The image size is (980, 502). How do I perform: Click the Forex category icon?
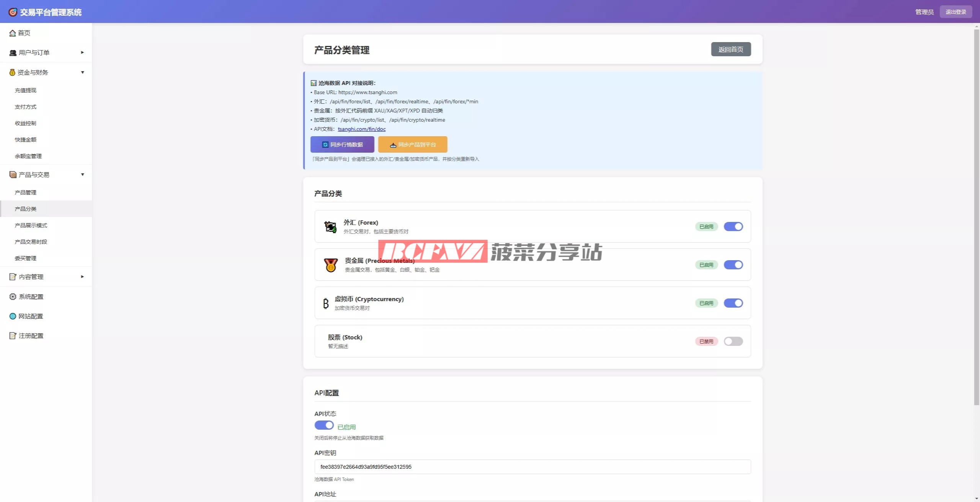[x=330, y=227]
